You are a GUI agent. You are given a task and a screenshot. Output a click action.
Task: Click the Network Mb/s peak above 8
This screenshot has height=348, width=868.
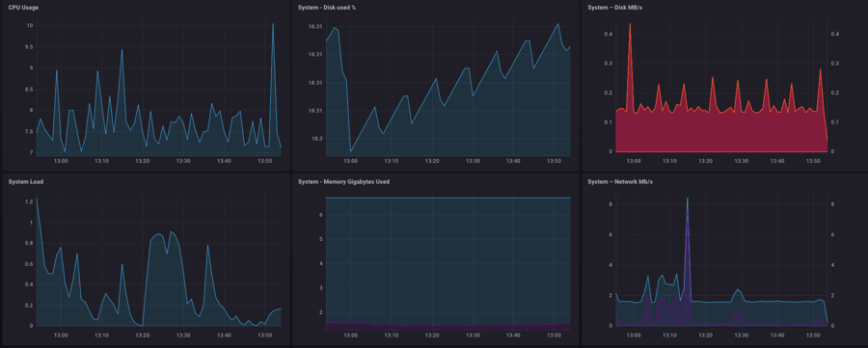coord(688,200)
